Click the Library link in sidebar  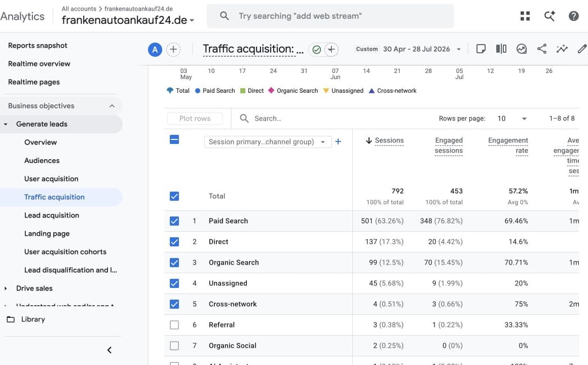pyautogui.click(x=33, y=319)
